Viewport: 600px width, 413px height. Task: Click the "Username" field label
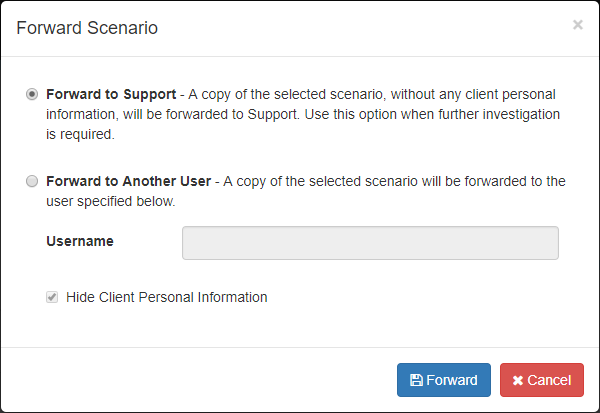point(80,241)
